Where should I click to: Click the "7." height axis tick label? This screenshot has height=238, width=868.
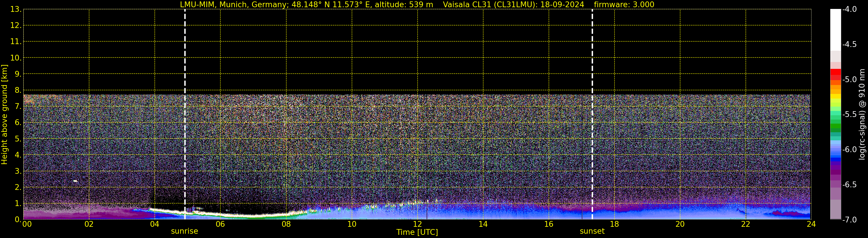[x=18, y=107]
